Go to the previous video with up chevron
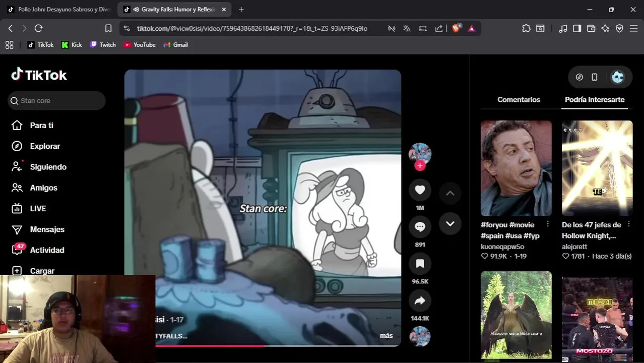The image size is (644, 363). (450, 193)
